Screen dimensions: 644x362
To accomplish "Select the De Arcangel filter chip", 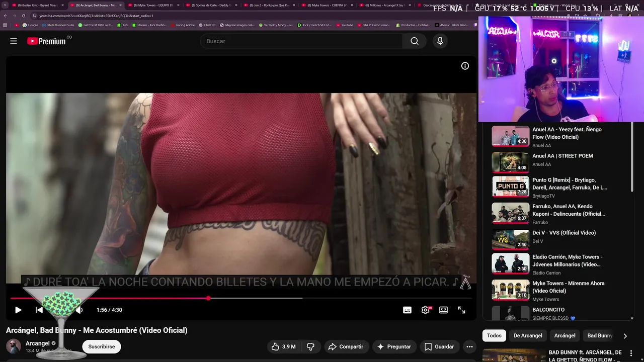I will point(528,336).
